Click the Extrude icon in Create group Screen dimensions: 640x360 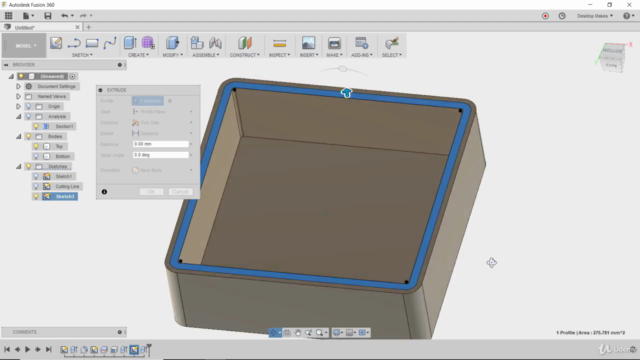(130, 43)
